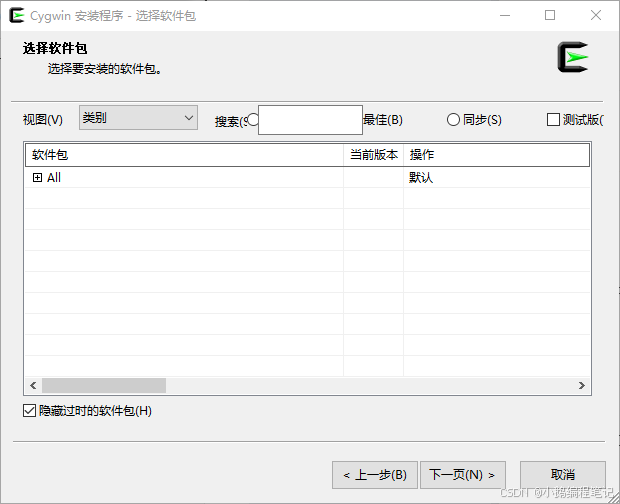Click the horizontal scrollbar right arrow
Image resolution: width=620 pixels, height=504 pixels.
[x=582, y=385]
